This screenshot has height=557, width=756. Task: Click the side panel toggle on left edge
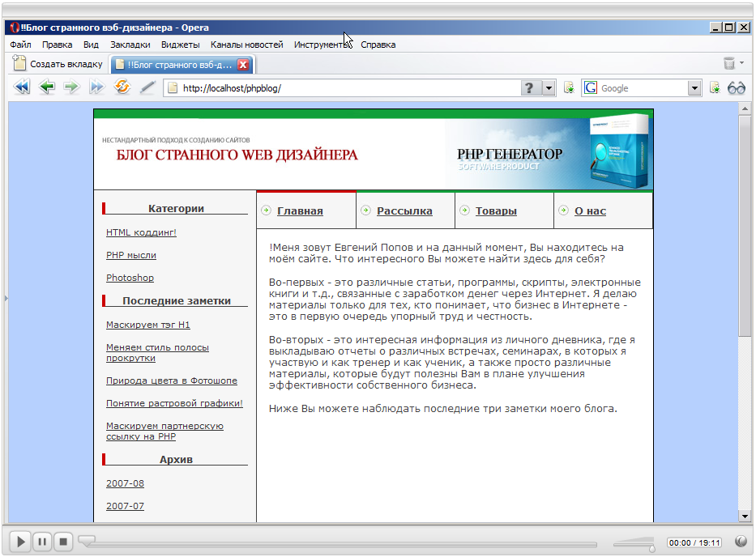pos(6,298)
